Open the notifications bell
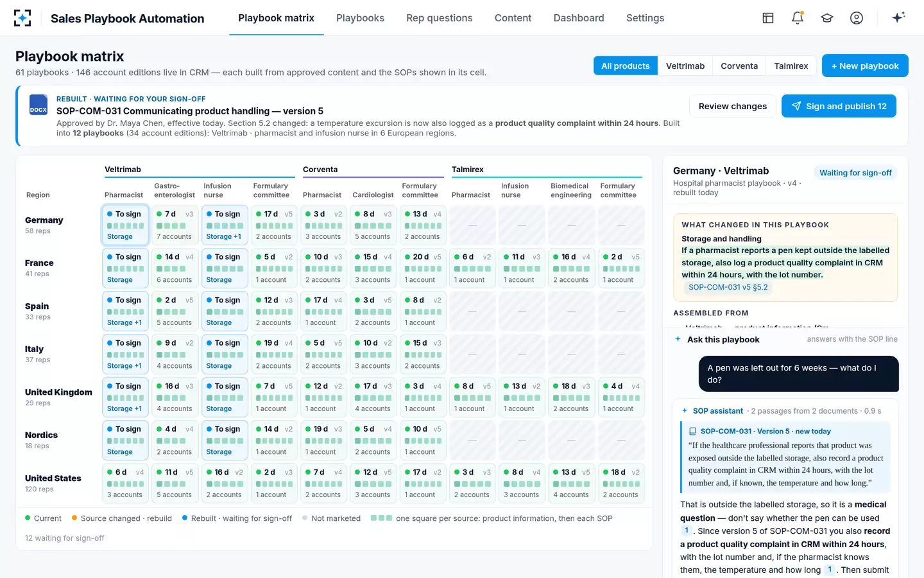This screenshot has height=578, width=924. (798, 18)
